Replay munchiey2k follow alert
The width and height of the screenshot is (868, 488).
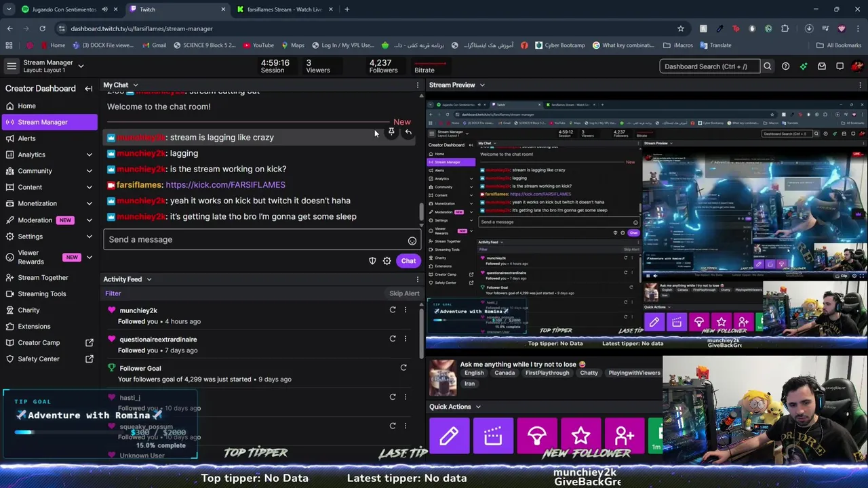coord(393,310)
